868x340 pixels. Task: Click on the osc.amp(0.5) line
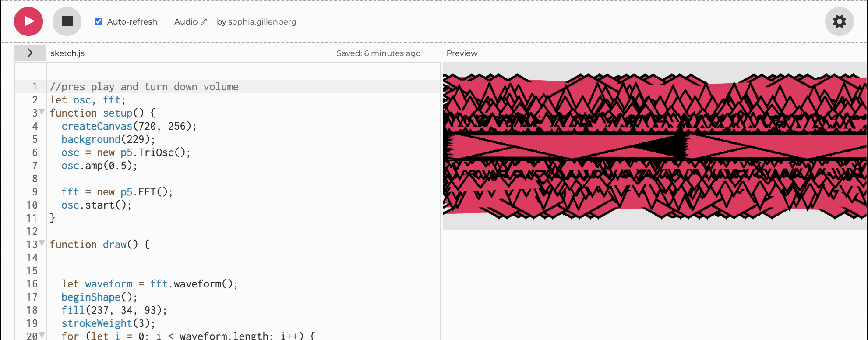(x=99, y=166)
